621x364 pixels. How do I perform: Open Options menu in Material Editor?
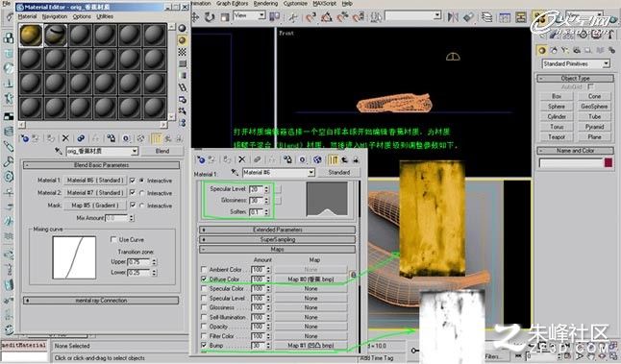point(82,16)
